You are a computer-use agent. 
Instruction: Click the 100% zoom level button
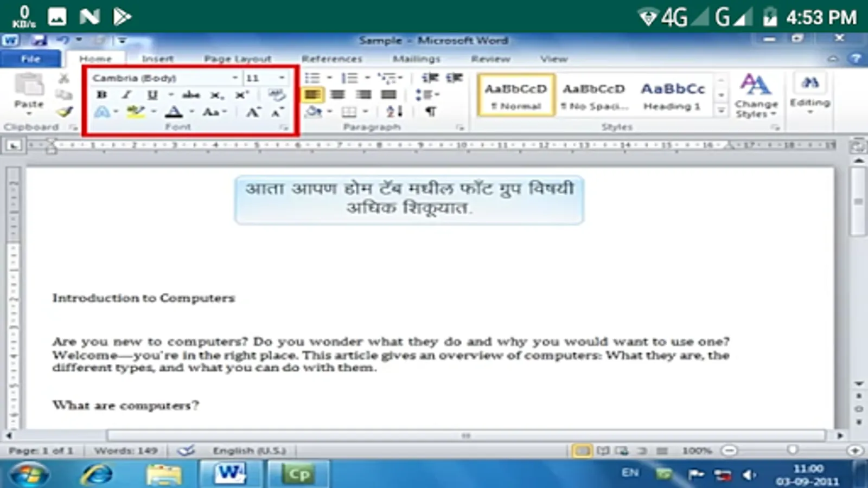pos(697,451)
